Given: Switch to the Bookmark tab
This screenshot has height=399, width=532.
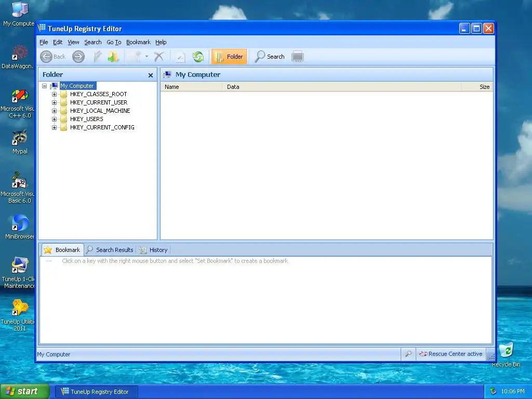Looking at the screenshot, I should click(x=62, y=250).
